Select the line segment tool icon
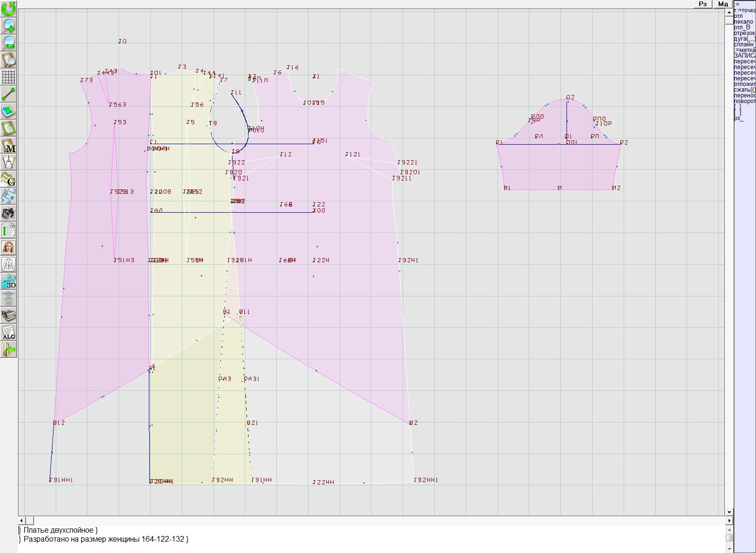Viewport: 756px width, 553px height. [x=9, y=94]
